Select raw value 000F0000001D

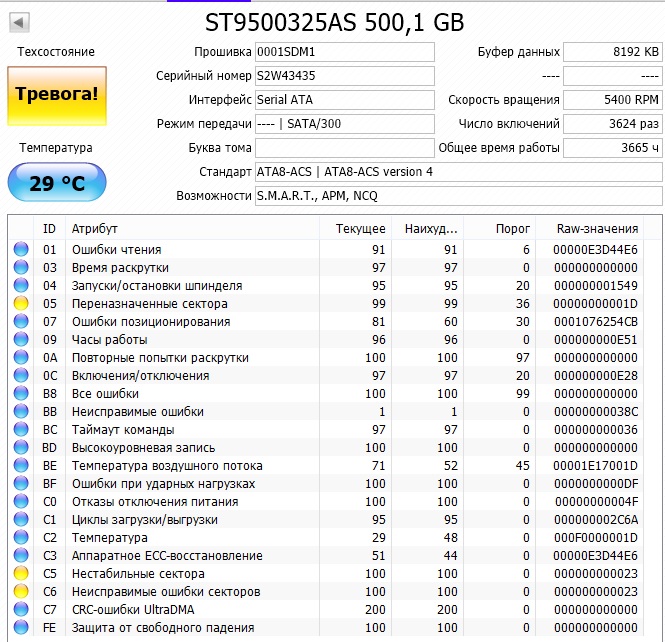[595, 538]
